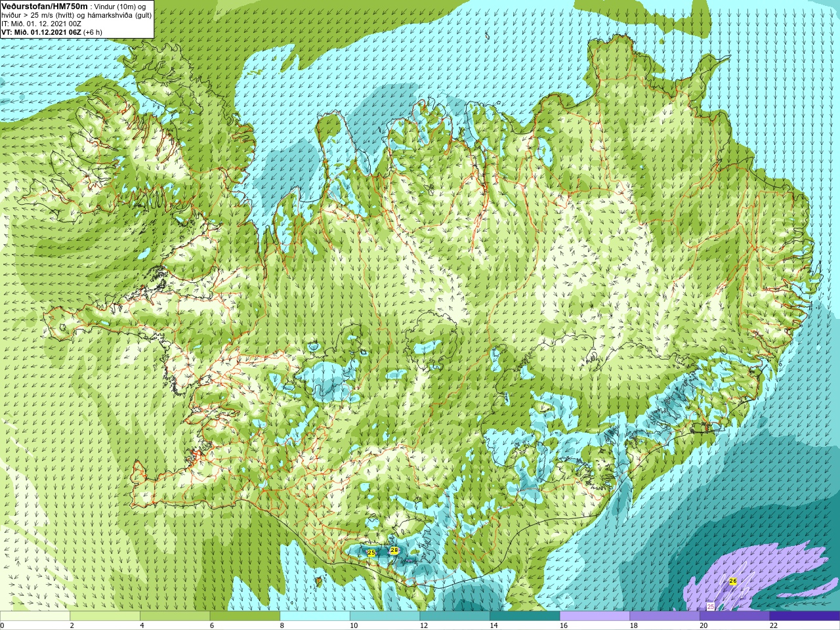The image size is (840, 630).
Task: Click the 20–22 m/s purple legend swatch
Action: pyautogui.click(x=734, y=616)
